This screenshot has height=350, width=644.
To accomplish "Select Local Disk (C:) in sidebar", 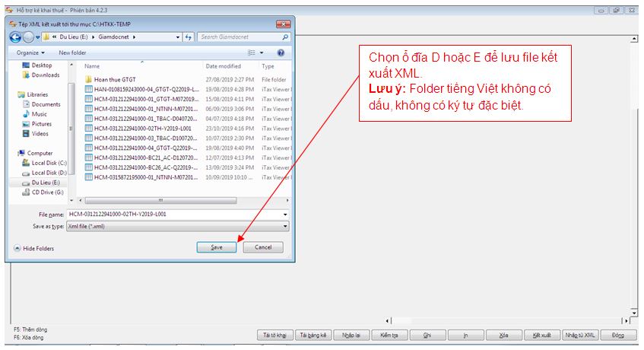I will 49,163.
